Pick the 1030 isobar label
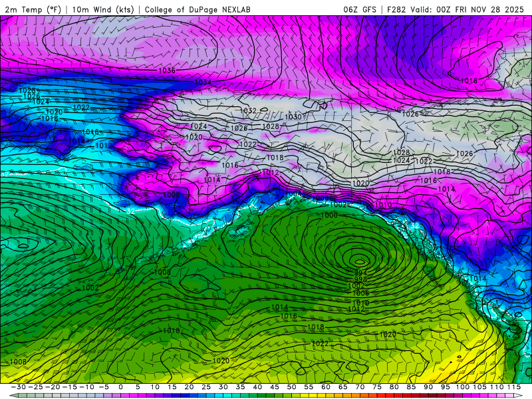The image size is (532, 399). point(293,117)
